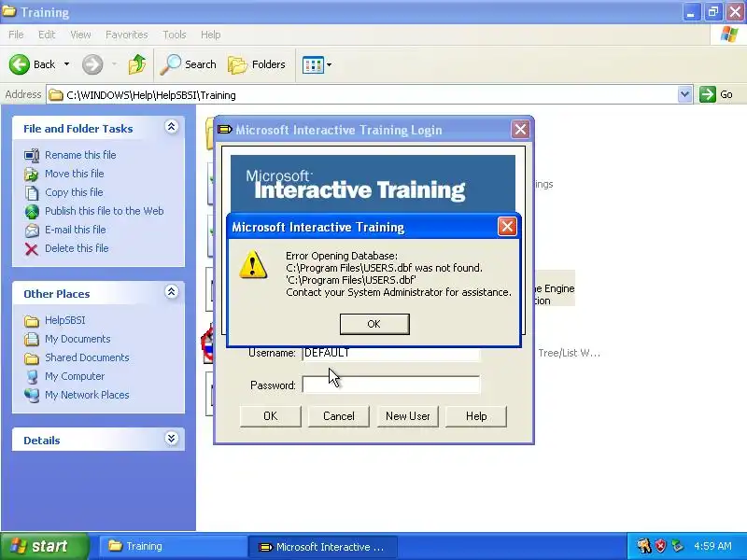Screen dimensions: 747x560
Task: Open the File menu
Action: pyautogui.click(x=16, y=35)
